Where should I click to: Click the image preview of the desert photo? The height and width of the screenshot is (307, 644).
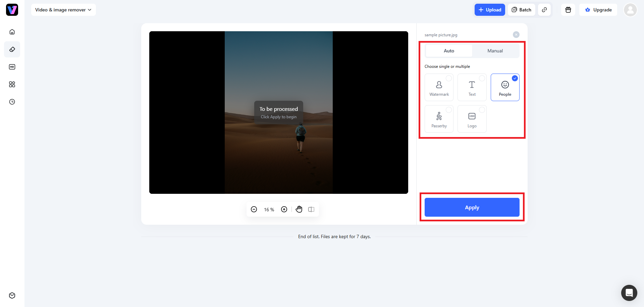(x=279, y=113)
